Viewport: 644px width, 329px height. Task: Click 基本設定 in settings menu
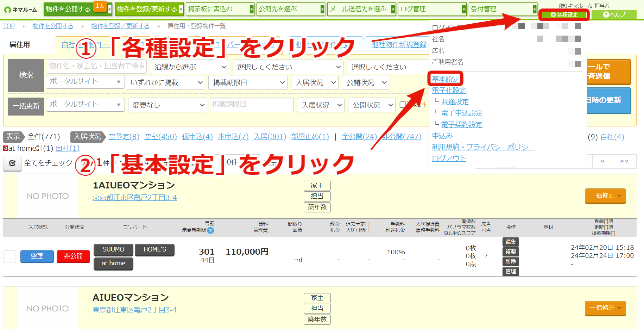(x=446, y=79)
